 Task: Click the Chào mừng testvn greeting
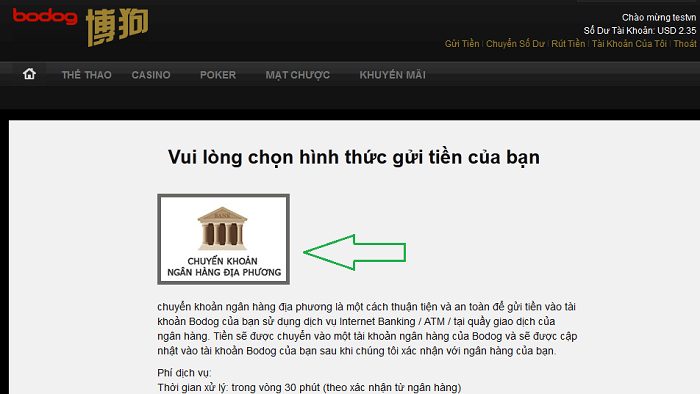pos(659,17)
